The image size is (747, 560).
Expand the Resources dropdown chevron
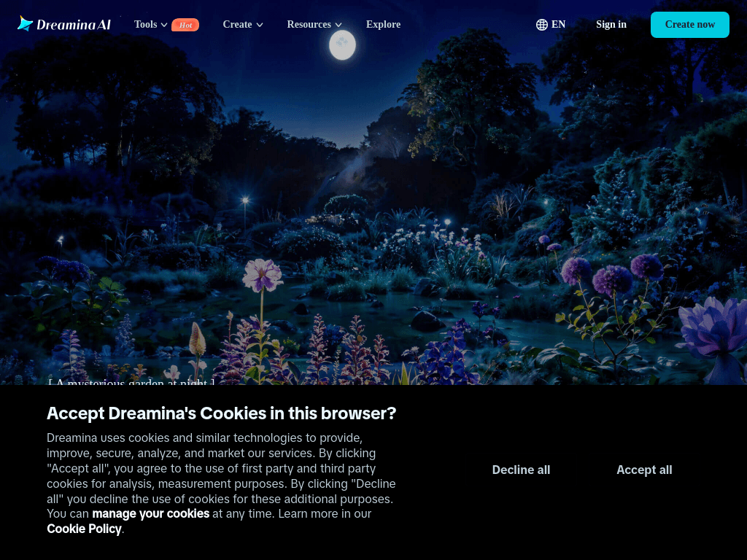point(338,25)
